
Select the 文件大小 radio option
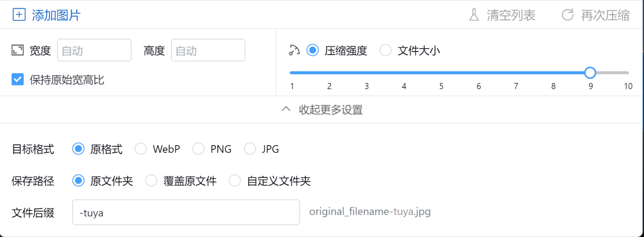click(x=385, y=50)
